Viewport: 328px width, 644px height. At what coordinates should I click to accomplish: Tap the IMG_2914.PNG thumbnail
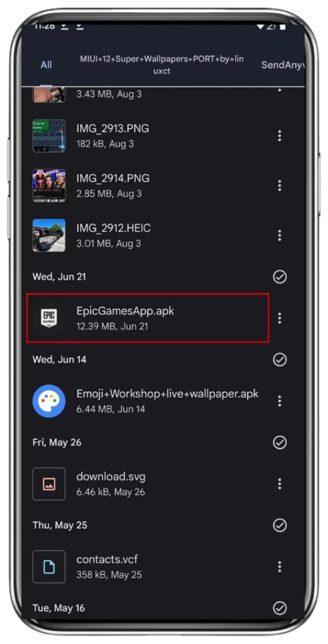tap(49, 186)
